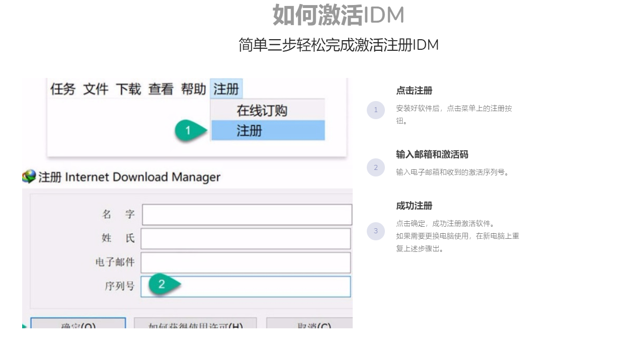Focus the 姓氏 input field

(x=246, y=239)
